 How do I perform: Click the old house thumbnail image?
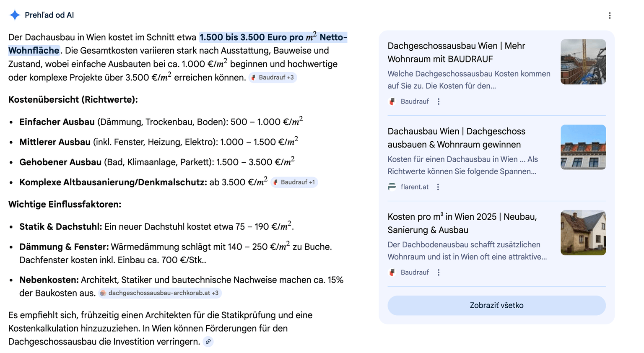click(583, 233)
